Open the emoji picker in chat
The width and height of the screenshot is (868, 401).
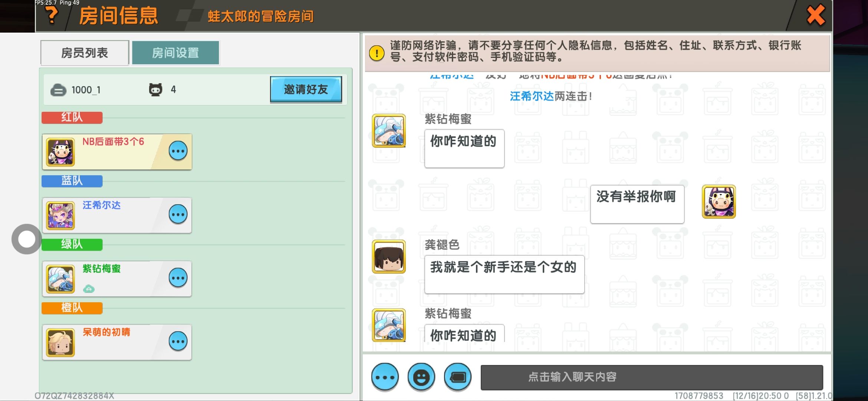point(421,377)
